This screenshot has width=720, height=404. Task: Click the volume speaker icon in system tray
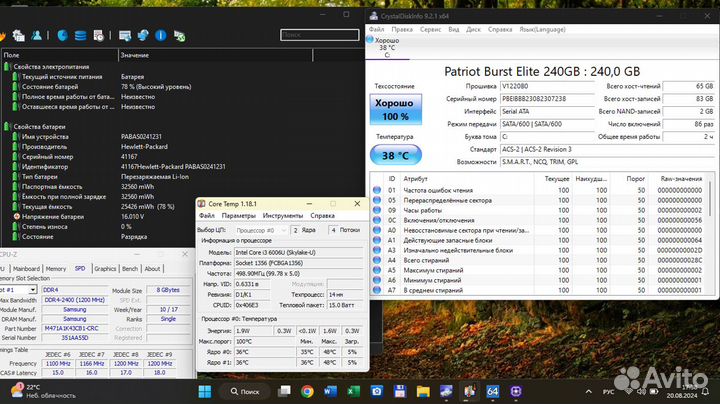tap(641, 392)
